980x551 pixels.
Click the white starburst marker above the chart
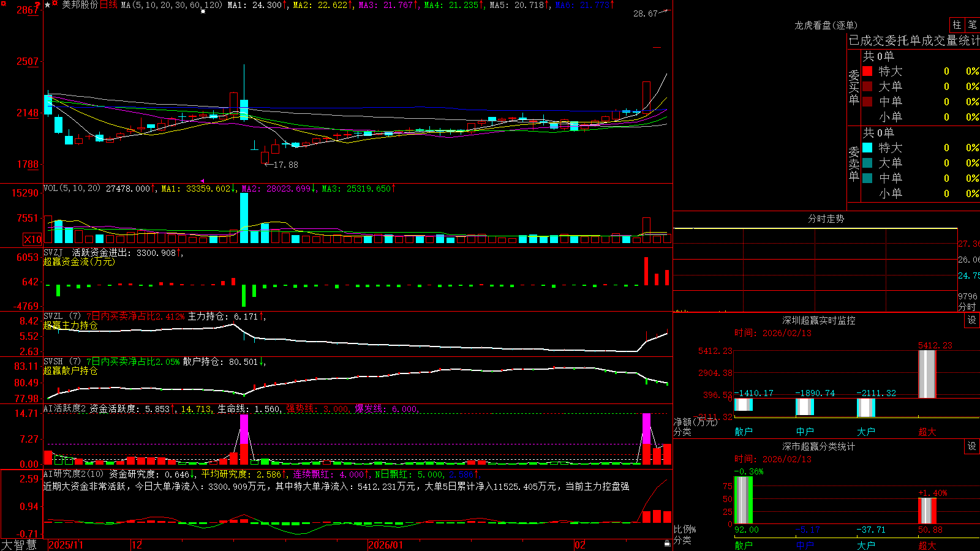click(203, 11)
